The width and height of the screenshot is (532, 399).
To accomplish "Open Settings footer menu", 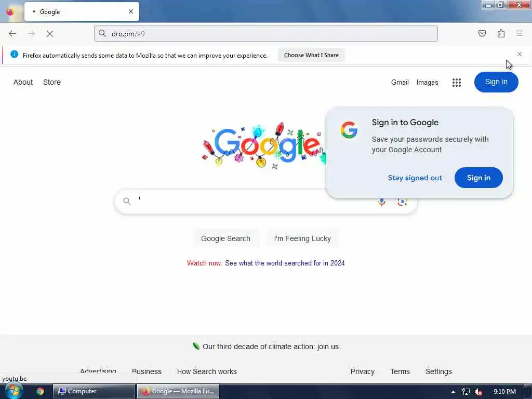I will (438, 371).
